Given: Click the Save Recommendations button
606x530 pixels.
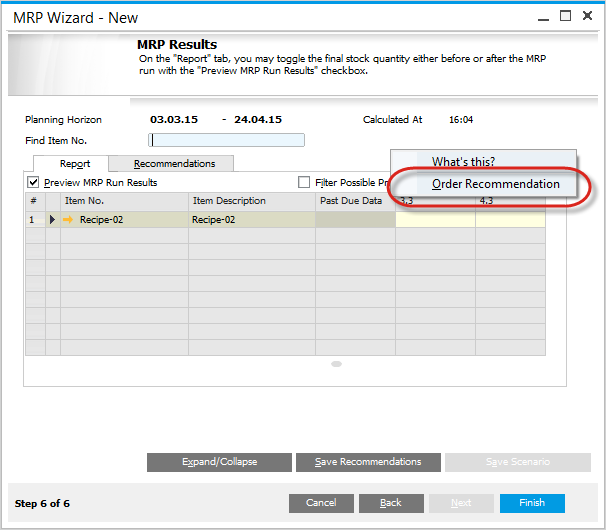Looking at the screenshot, I should [x=368, y=462].
